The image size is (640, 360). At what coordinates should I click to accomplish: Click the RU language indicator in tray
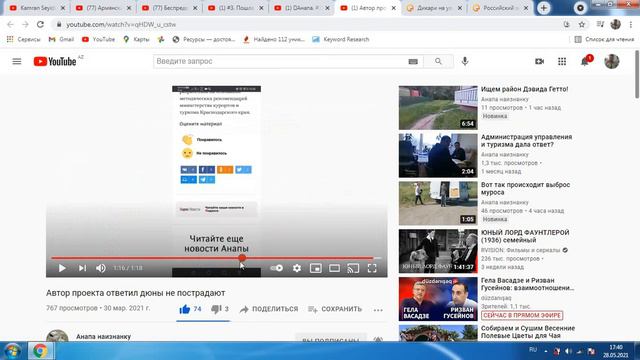(x=533, y=350)
